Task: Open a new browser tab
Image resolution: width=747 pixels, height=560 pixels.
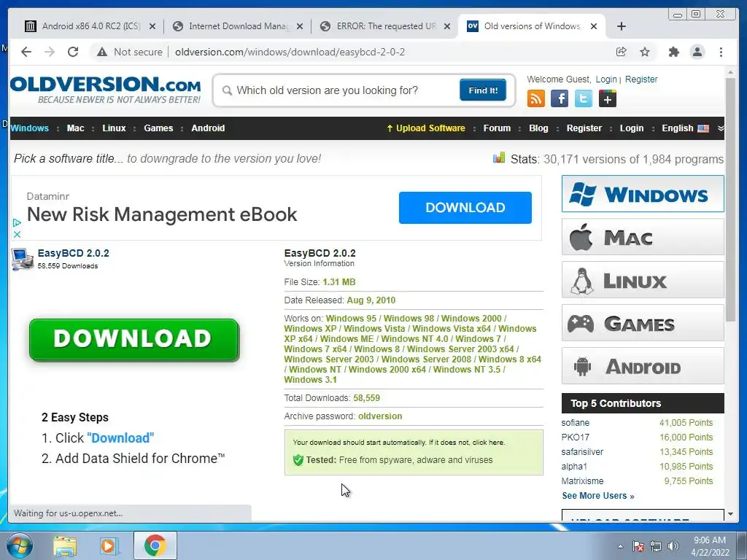Action: [x=622, y=26]
